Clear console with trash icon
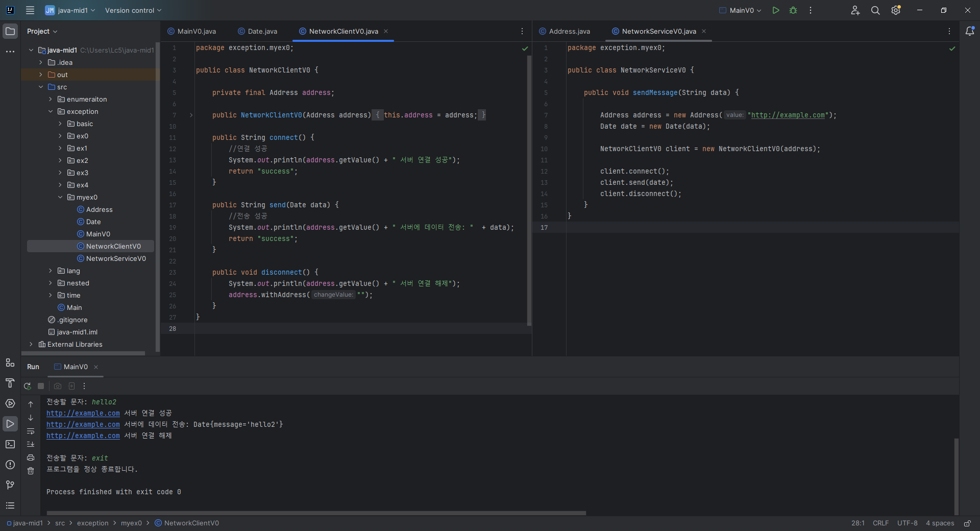This screenshot has width=980, height=531. 31,471
